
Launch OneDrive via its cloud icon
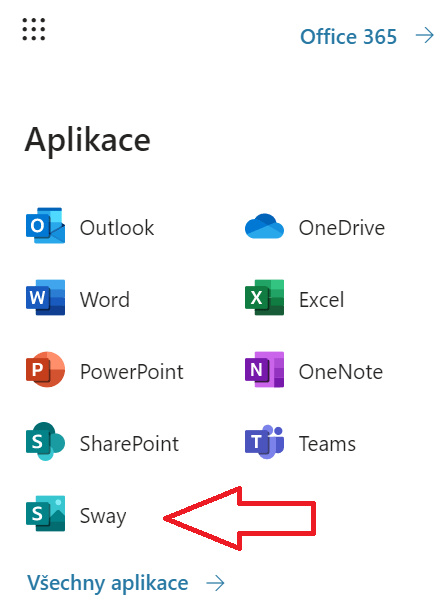pos(264,226)
